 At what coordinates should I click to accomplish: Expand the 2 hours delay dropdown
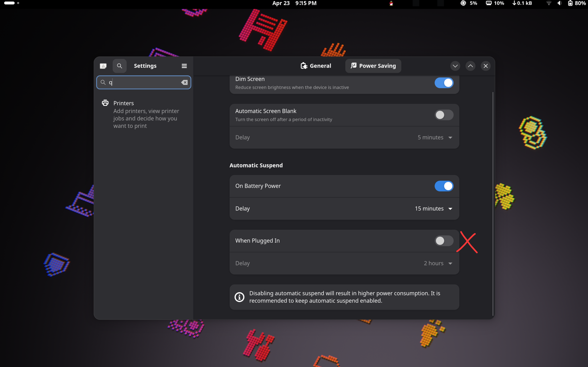[x=438, y=263]
